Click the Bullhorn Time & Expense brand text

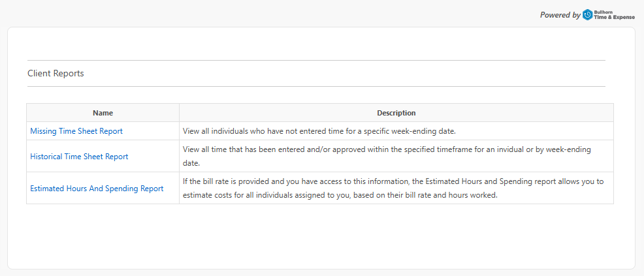tap(614, 15)
